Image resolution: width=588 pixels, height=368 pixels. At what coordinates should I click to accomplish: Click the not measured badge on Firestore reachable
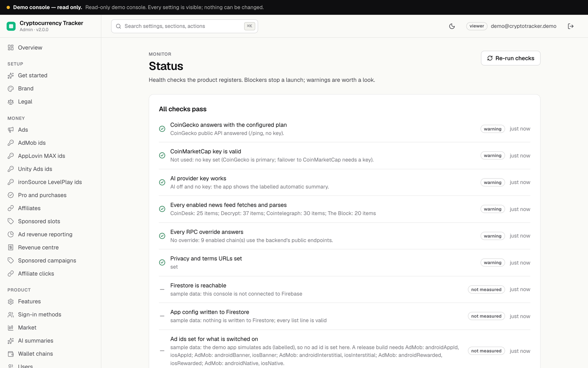pyautogui.click(x=486, y=289)
